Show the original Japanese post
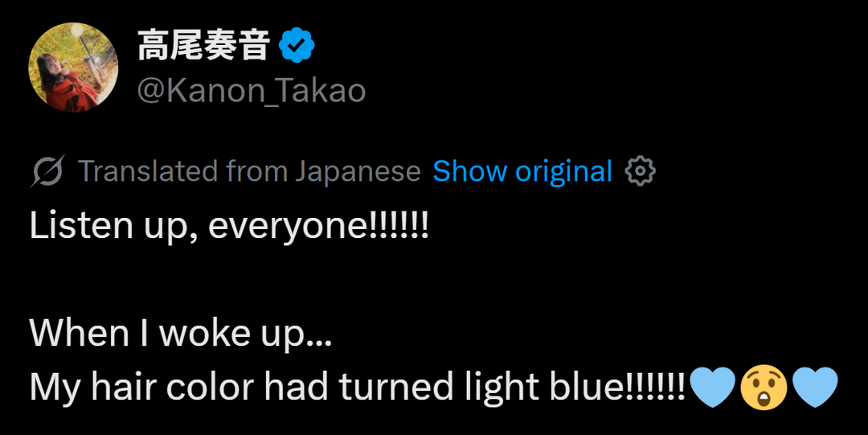868x435 pixels. [522, 171]
